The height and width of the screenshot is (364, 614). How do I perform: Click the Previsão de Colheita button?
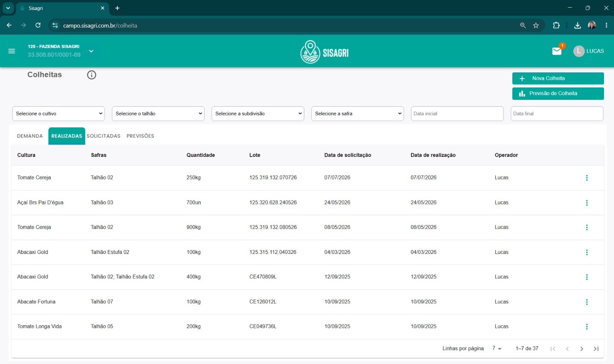click(x=558, y=94)
